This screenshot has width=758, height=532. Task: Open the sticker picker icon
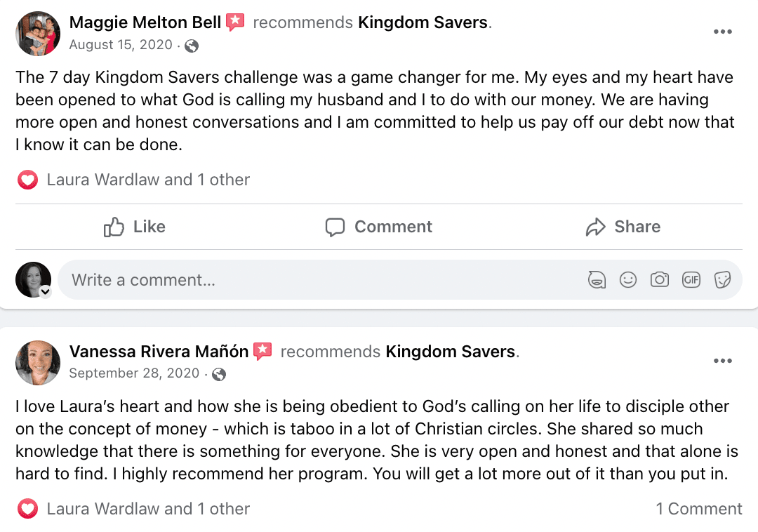pos(722,280)
